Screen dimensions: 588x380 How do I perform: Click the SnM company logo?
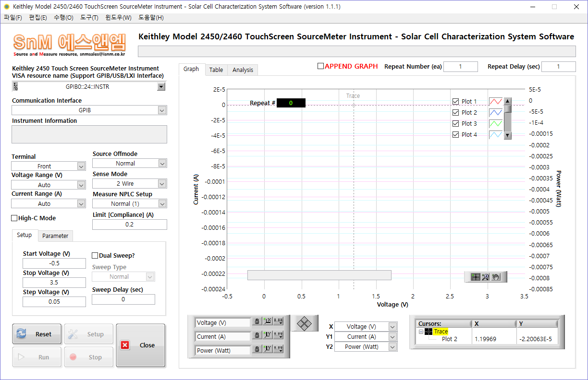pyautogui.click(x=70, y=45)
